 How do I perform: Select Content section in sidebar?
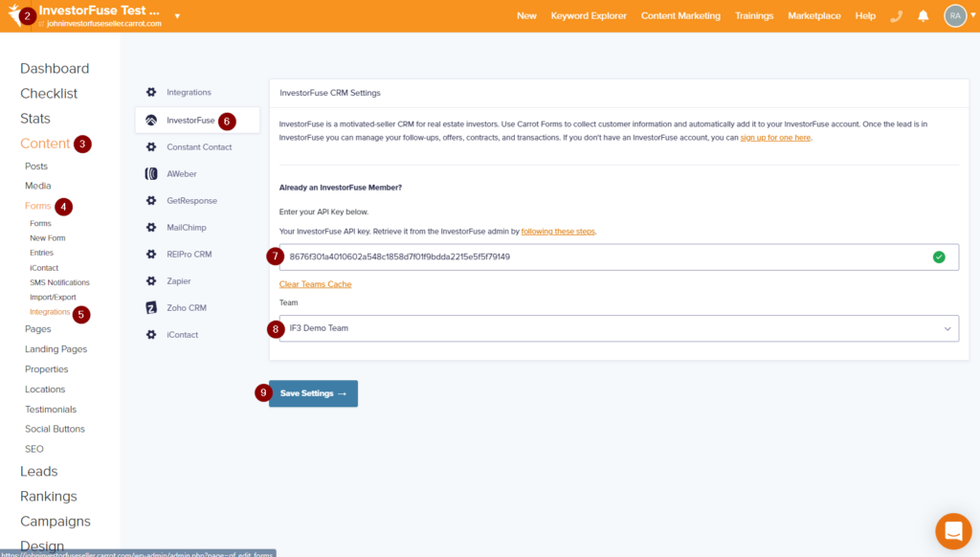45,144
